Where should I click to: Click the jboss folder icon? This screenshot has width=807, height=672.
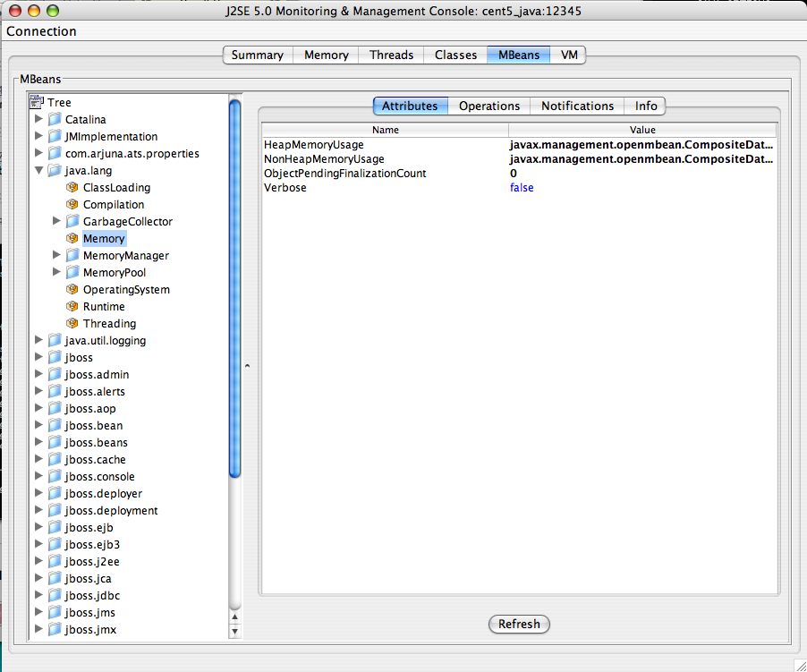point(55,357)
